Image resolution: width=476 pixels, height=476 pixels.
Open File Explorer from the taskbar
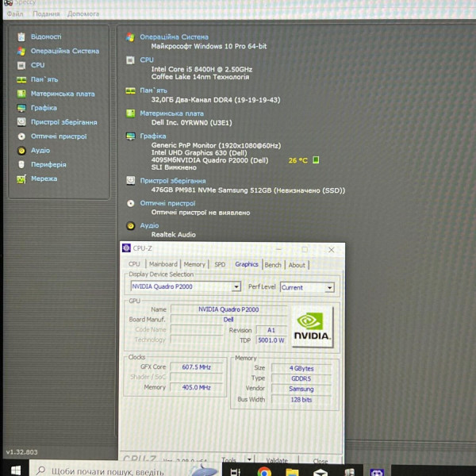click(292, 472)
